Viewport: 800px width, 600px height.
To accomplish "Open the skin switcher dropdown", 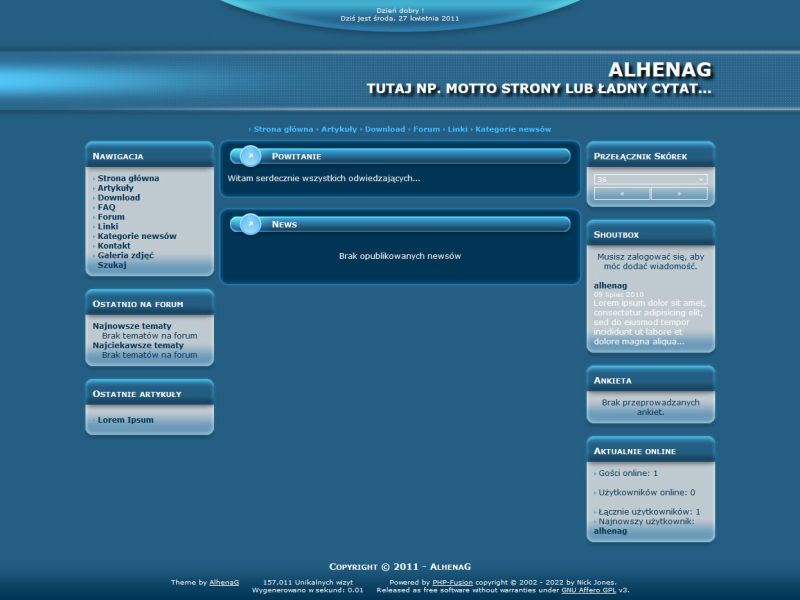I will point(650,179).
